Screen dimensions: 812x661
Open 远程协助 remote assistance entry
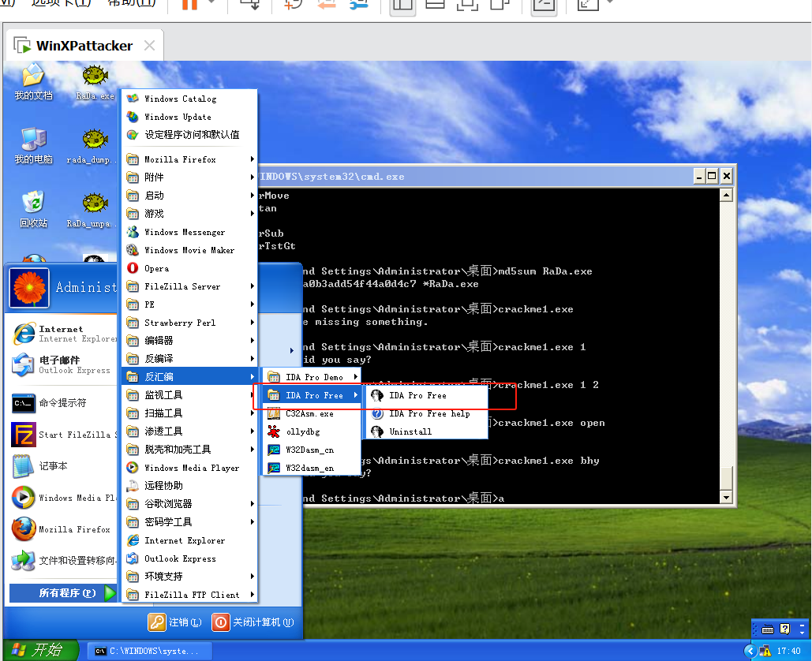tap(189, 486)
